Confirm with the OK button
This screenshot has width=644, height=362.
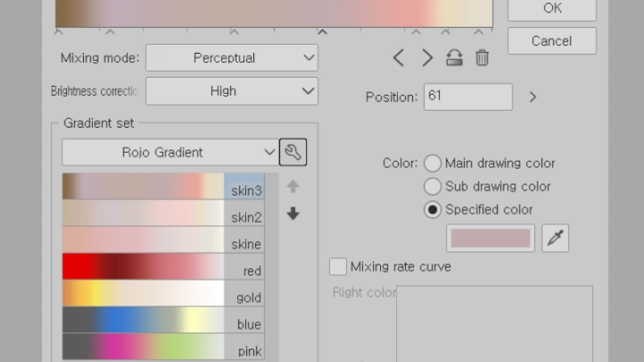click(552, 8)
